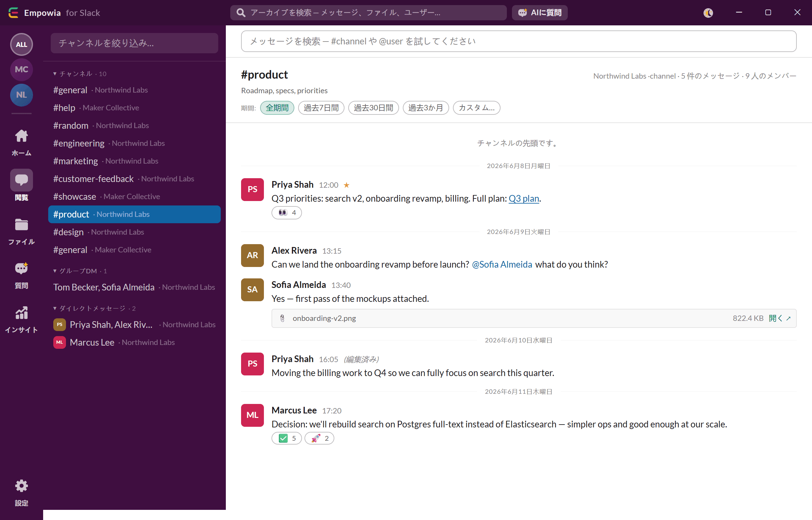Select the 過去3か月 period filter
Image resolution: width=812 pixels, height=520 pixels.
click(426, 108)
